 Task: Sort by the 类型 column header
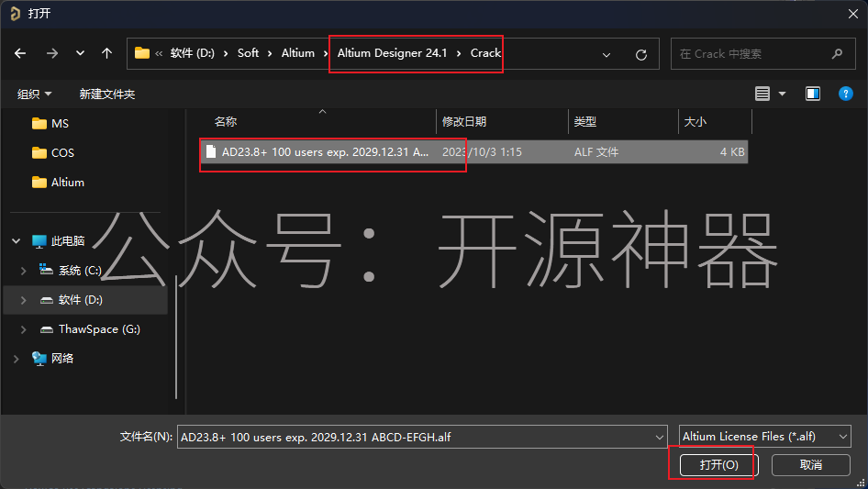[585, 122]
